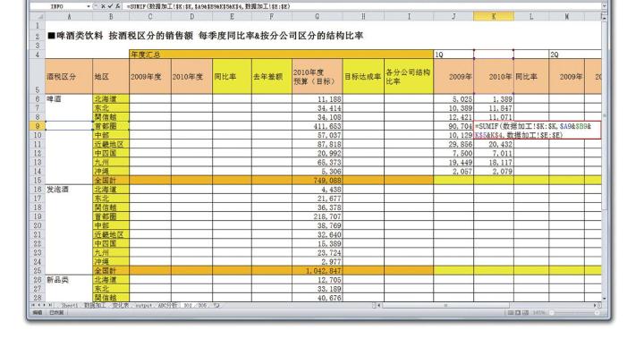Switch to Normal view icon

click(x=511, y=313)
